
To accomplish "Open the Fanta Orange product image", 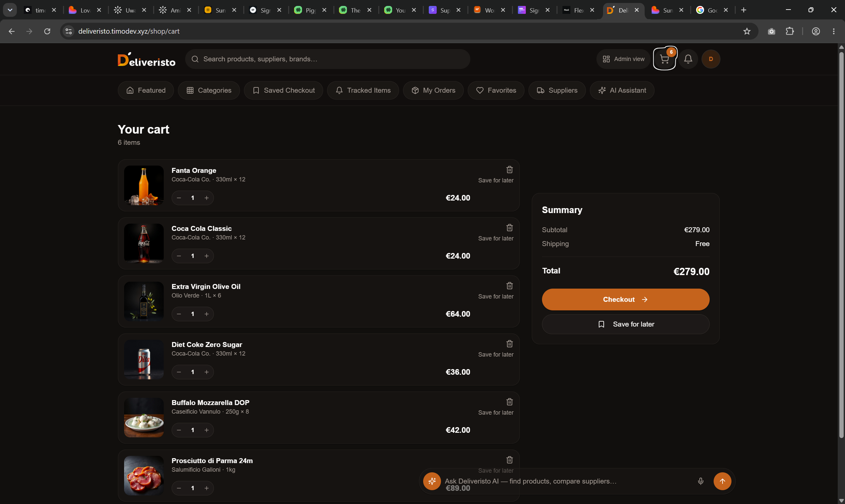I will pos(144,185).
